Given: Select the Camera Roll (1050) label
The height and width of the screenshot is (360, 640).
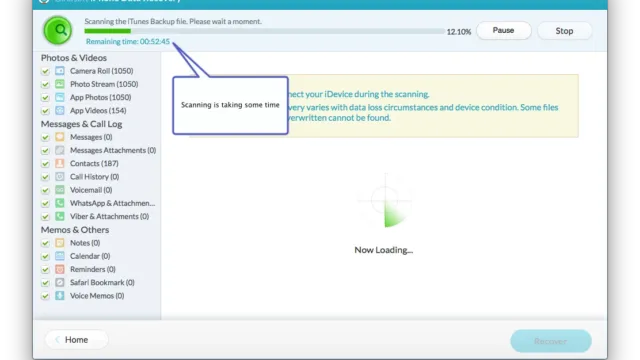Looking at the screenshot, I should (x=102, y=71).
